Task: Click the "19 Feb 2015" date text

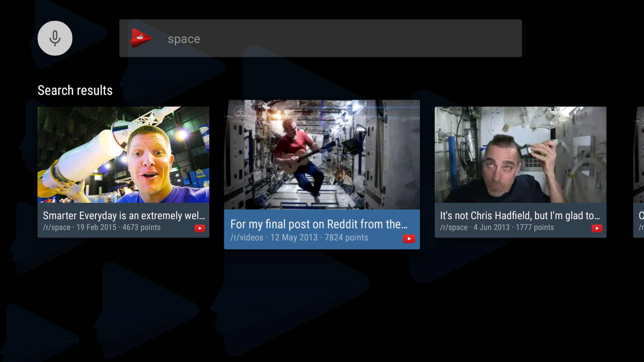Action: coord(96,228)
